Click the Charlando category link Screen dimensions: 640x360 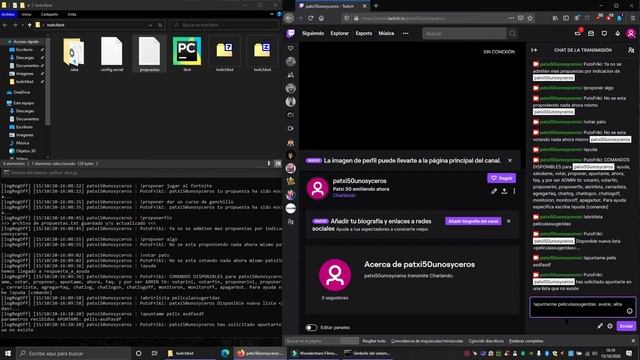pyautogui.click(x=344, y=196)
